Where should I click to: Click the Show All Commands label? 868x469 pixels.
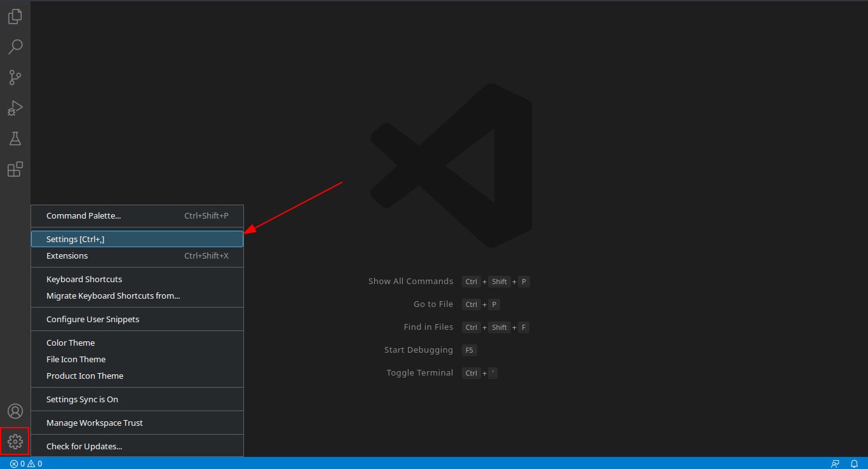pos(410,281)
